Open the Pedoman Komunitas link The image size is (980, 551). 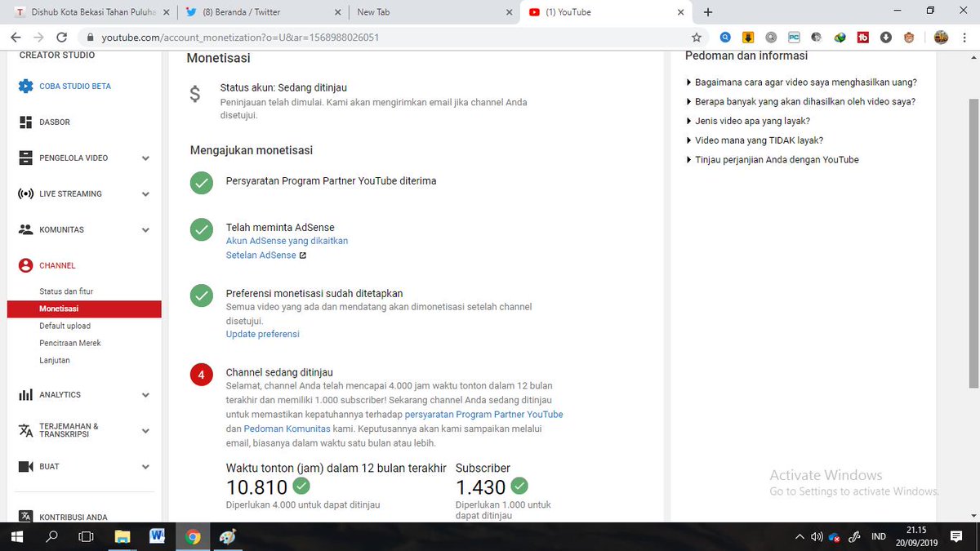pyautogui.click(x=287, y=429)
